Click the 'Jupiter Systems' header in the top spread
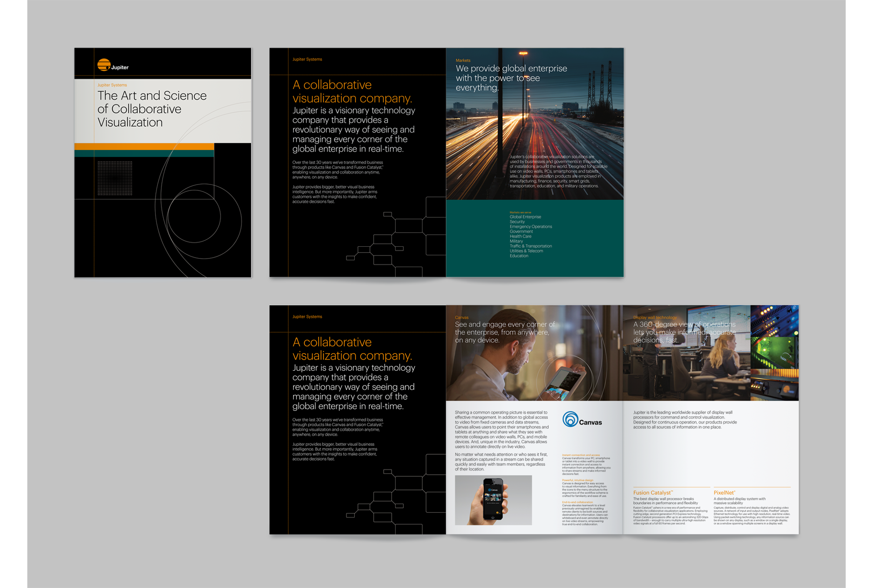 [x=307, y=60]
